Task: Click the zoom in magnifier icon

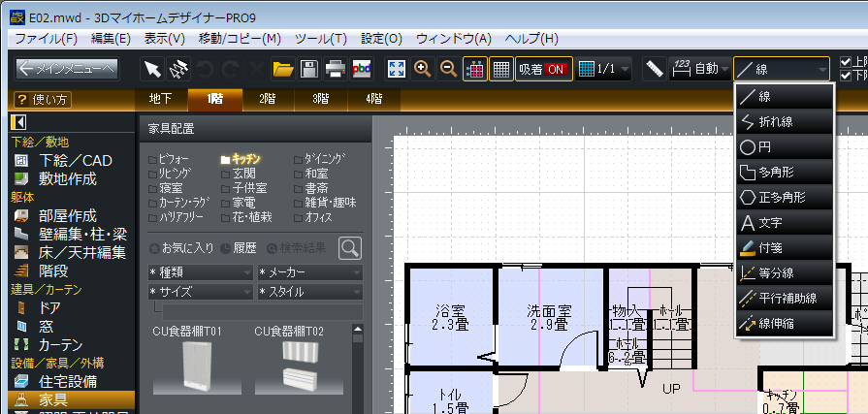Action: [422, 69]
